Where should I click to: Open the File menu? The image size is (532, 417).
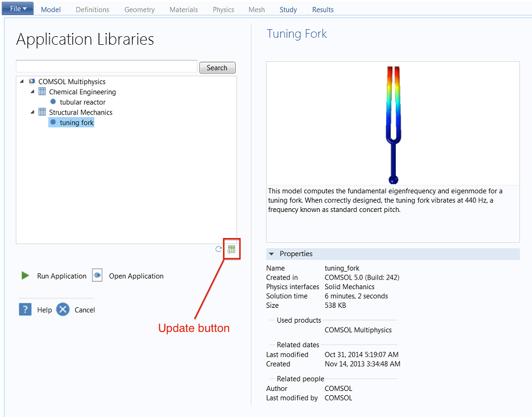18,9
